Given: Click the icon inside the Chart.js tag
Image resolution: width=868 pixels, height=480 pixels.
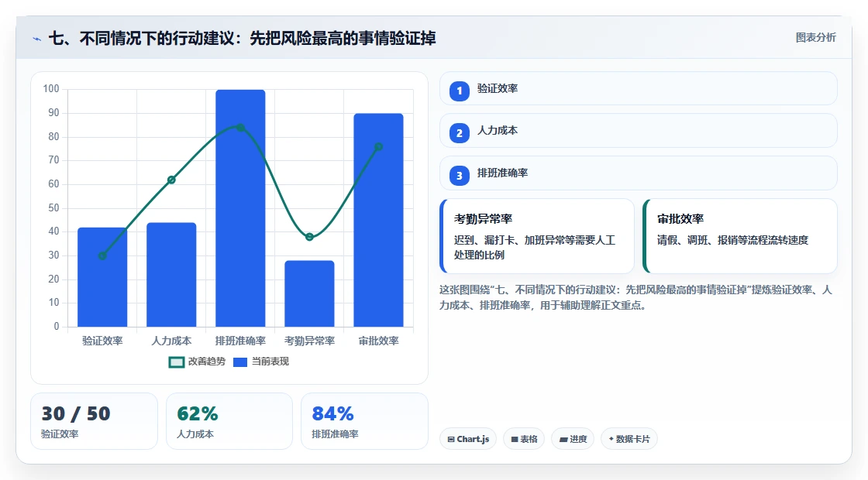Looking at the screenshot, I should 451,440.
